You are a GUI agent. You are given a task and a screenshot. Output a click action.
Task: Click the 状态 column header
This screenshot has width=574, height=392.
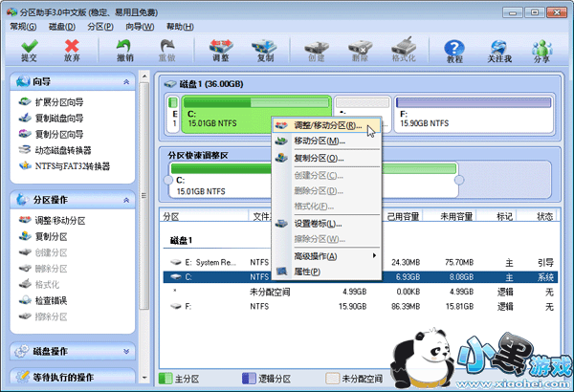click(x=537, y=216)
